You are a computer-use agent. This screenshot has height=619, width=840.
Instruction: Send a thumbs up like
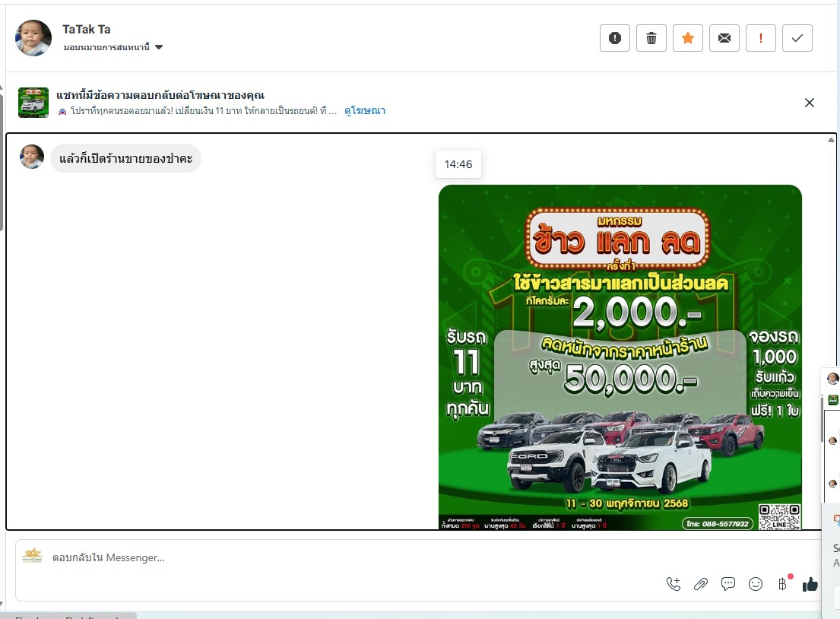point(810,584)
